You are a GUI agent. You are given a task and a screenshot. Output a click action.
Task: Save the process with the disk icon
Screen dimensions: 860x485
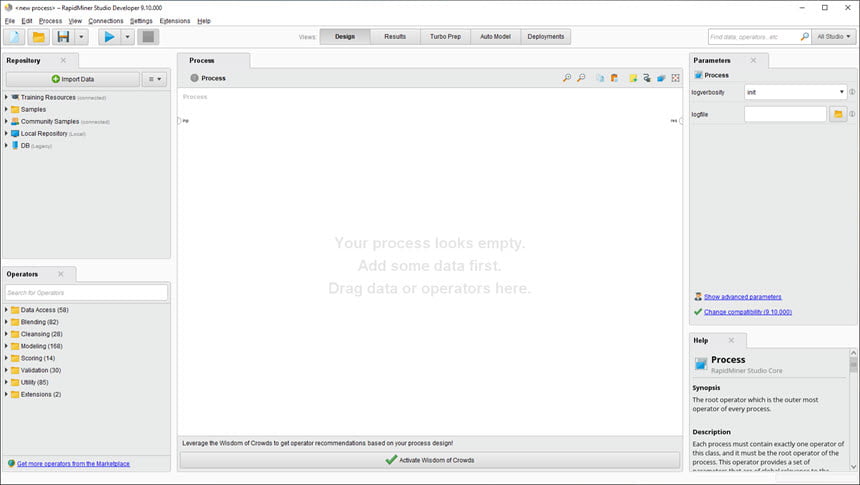(64, 37)
